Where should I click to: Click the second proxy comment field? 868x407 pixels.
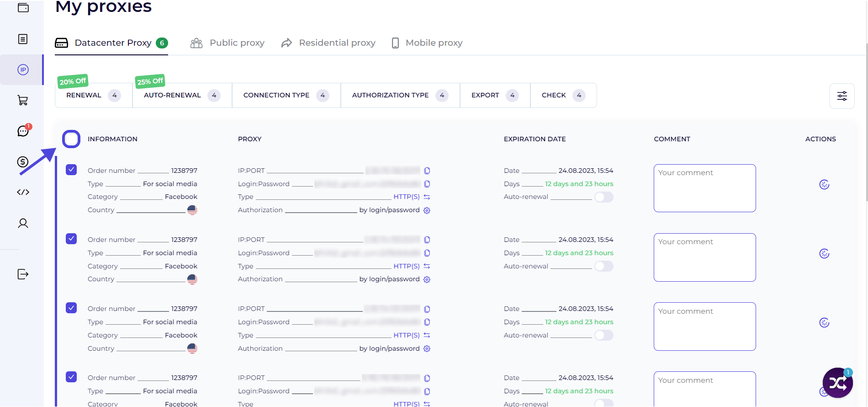click(704, 257)
